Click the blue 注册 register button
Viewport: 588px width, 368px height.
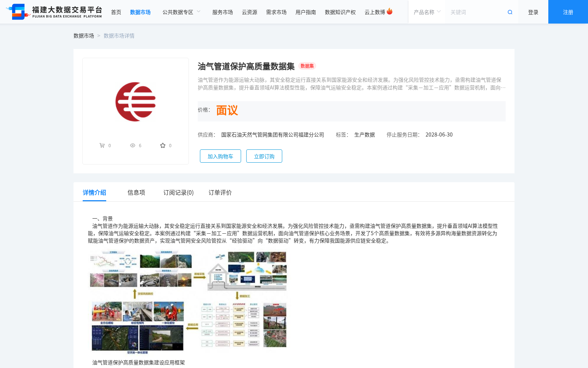tap(568, 12)
